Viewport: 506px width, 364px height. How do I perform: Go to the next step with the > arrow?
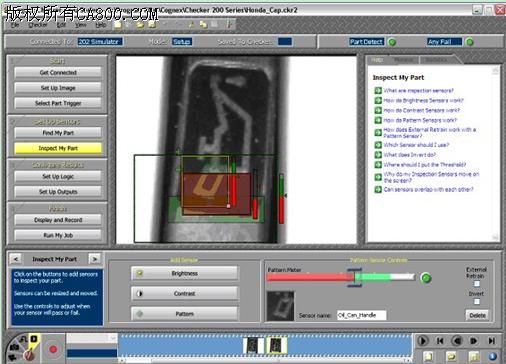pyautogui.click(x=95, y=259)
